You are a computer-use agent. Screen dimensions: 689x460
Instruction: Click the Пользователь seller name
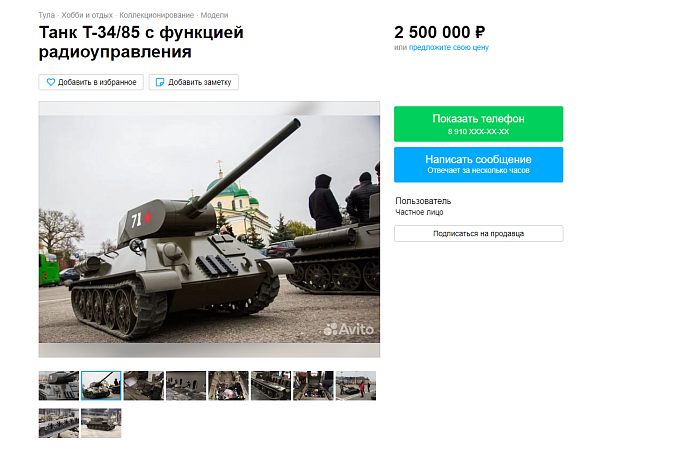point(423,201)
